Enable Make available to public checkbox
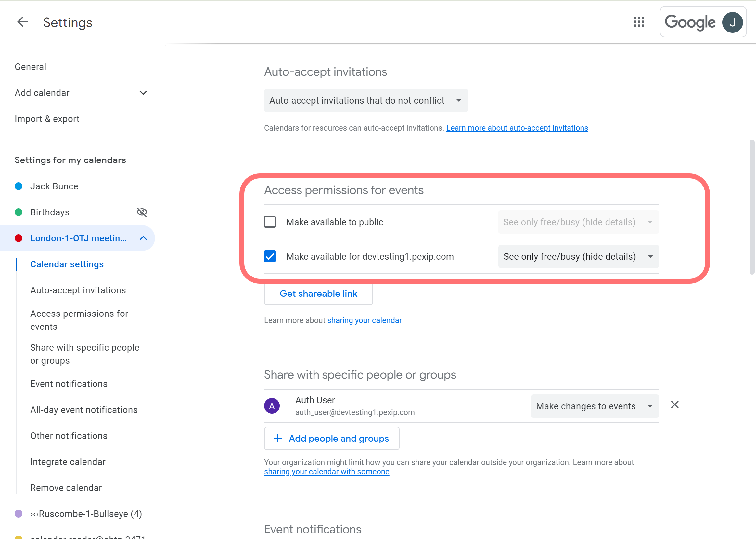This screenshot has width=756, height=539. point(270,222)
